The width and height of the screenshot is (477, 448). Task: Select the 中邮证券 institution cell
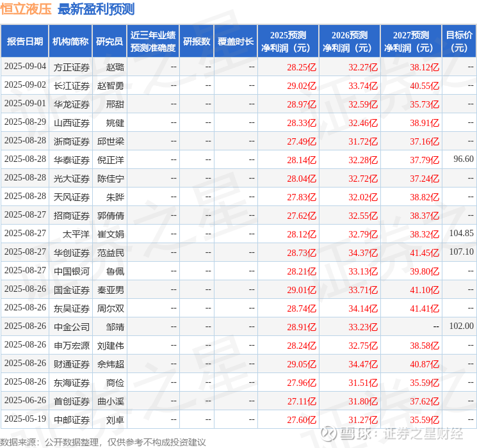click(x=72, y=420)
